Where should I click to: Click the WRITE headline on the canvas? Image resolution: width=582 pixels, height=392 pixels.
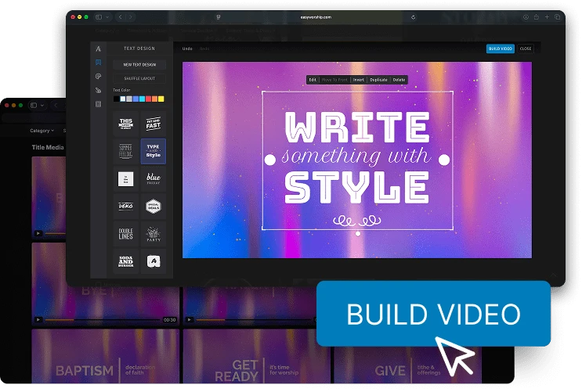[358, 128]
